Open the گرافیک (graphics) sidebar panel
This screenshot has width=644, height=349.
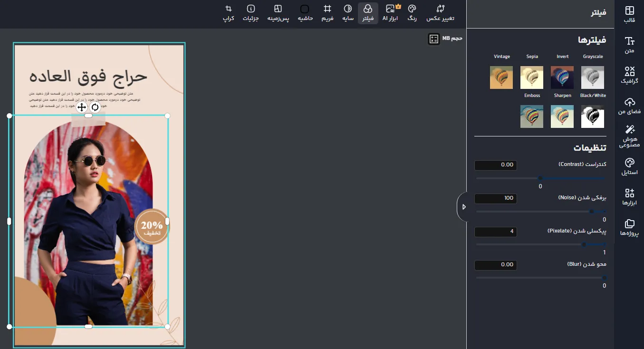pos(629,75)
